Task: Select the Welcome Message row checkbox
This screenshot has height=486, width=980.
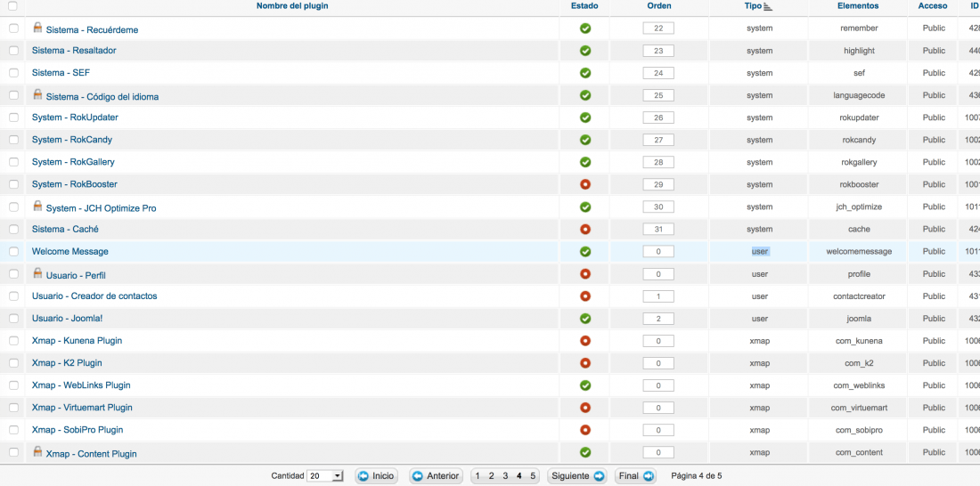Action: click(x=13, y=252)
